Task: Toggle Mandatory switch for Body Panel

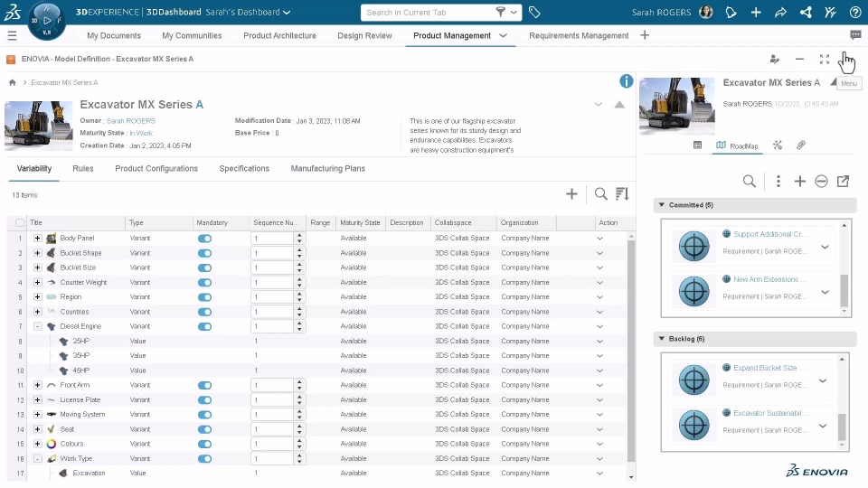Action: (204, 239)
